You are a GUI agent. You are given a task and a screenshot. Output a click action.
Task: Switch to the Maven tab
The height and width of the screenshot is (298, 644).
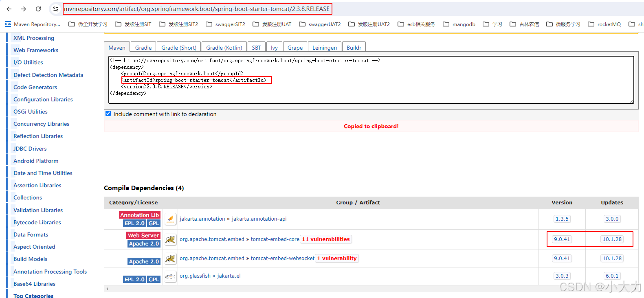click(x=117, y=47)
